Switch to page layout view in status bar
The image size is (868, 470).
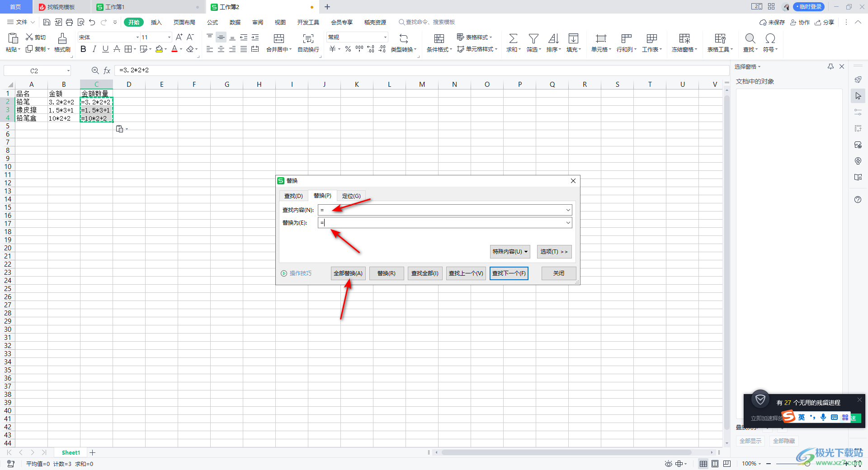pyautogui.click(x=715, y=464)
